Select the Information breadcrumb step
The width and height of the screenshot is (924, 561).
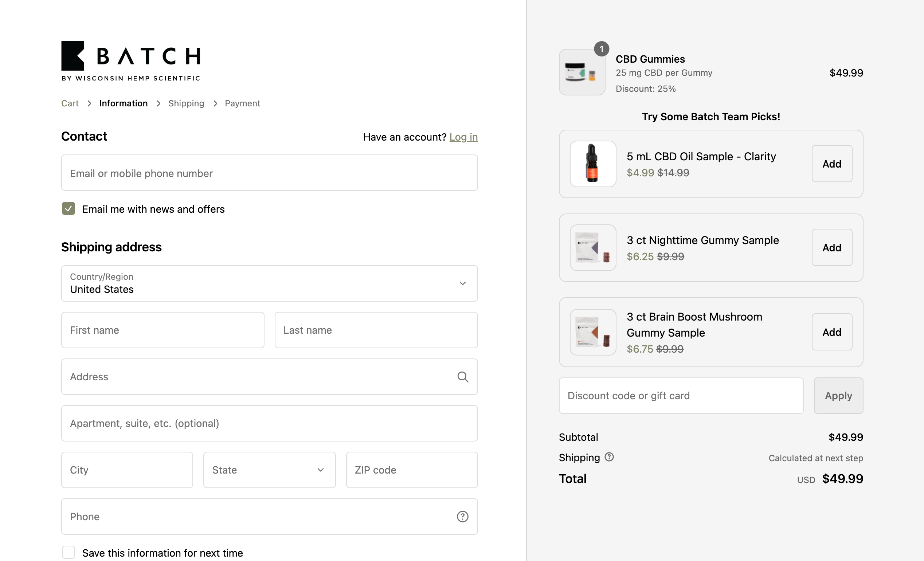(x=124, y=103)
